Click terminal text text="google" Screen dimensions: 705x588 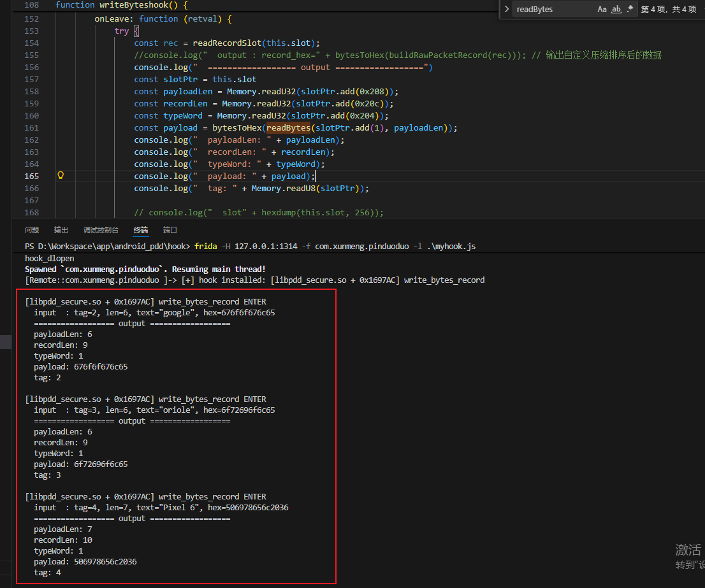pos(167,313)
